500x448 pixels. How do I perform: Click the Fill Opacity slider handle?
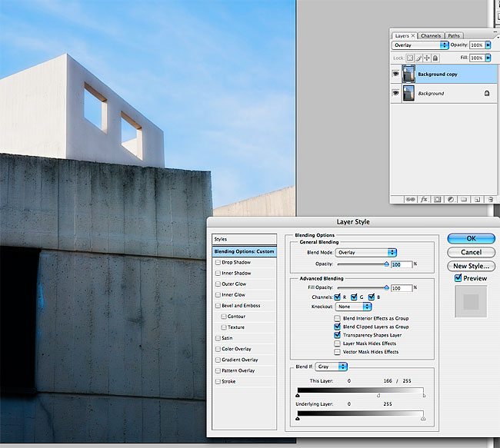pos(386,287)
